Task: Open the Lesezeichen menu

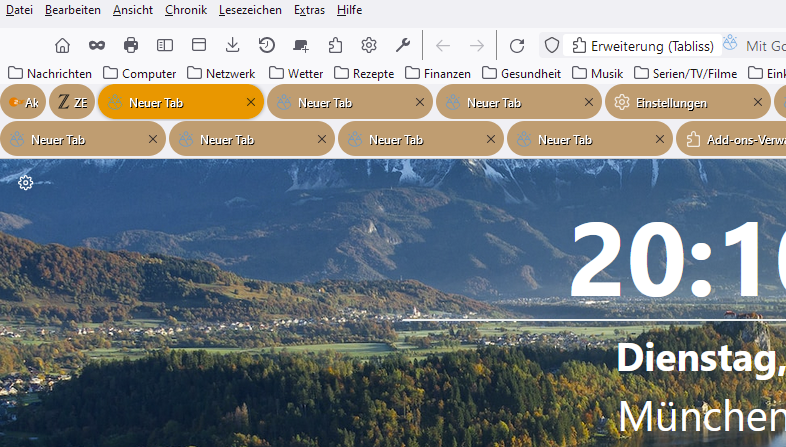Action: (x=250, y=10)
